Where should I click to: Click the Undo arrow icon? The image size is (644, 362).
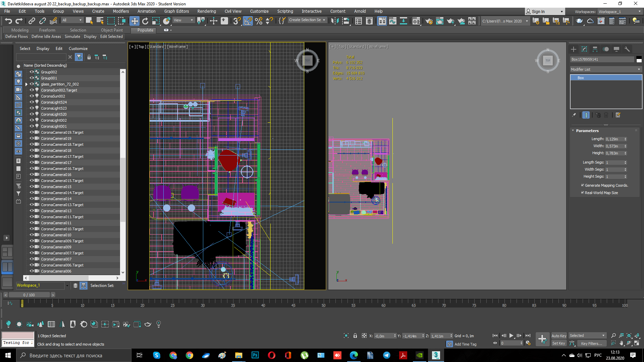(8, 21)
